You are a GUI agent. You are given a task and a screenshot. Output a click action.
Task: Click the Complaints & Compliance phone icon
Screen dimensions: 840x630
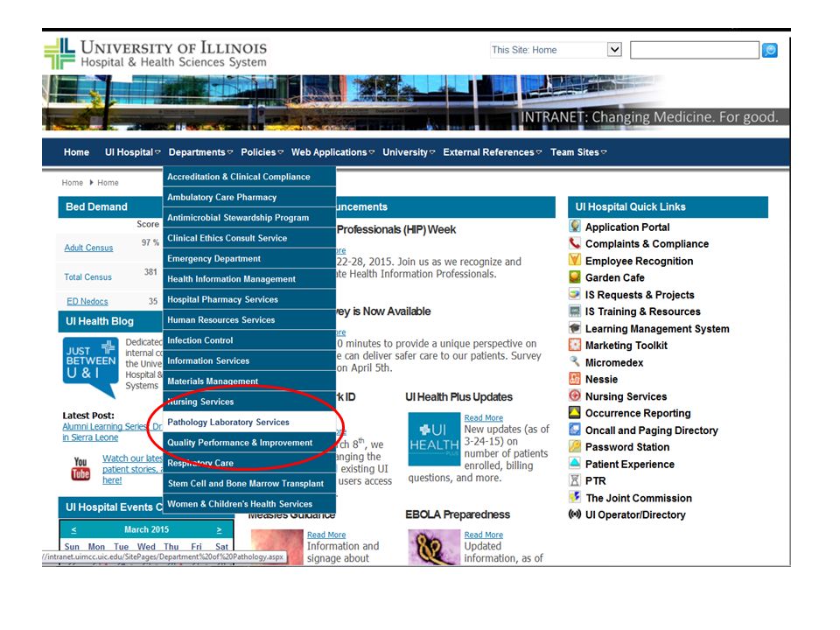[575, 243]
